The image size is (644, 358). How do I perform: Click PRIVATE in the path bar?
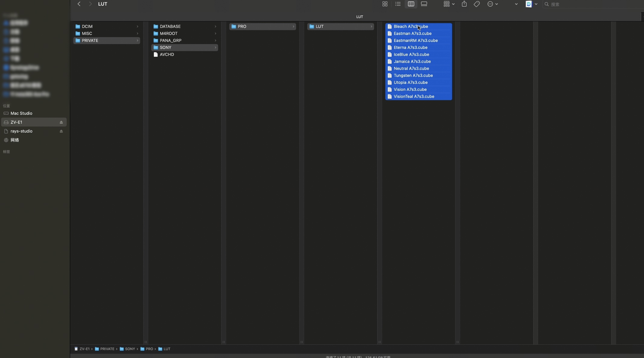click(x=105, y=349)
